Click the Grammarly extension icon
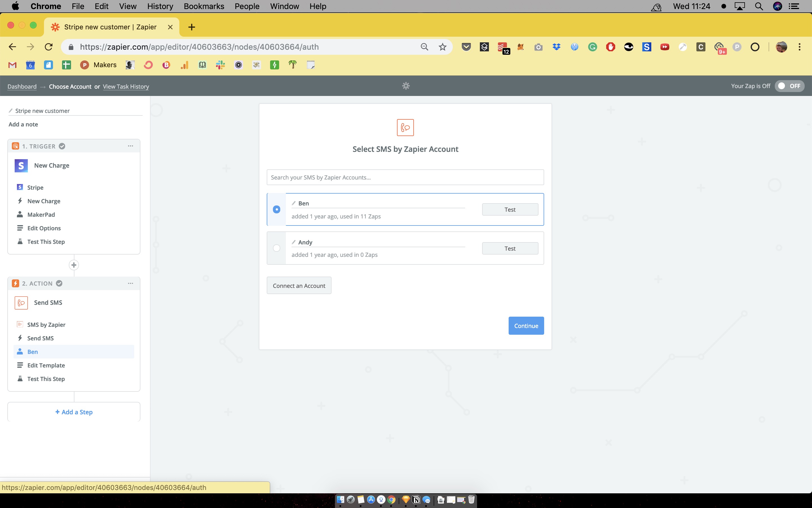The height and width of the screenshot is (508, 812). click(593, 47)
